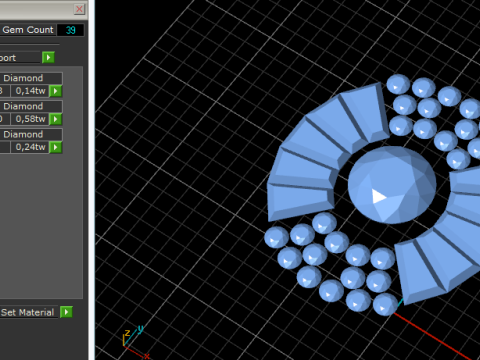The width and height of the screenshot is (480, 360).
Task: Select the large center round gem
Action: [392, 185]
